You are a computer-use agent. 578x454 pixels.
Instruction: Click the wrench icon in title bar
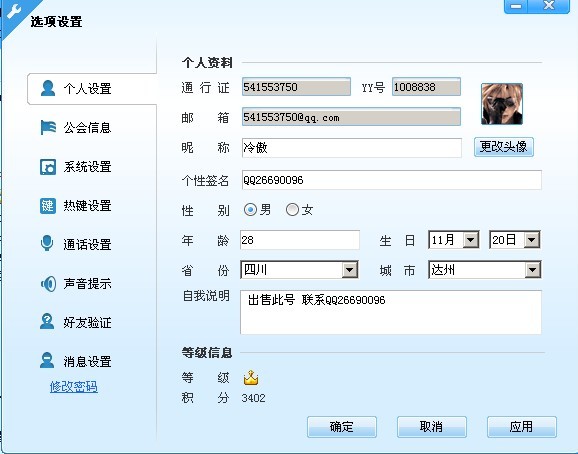(x=15, y=10)
